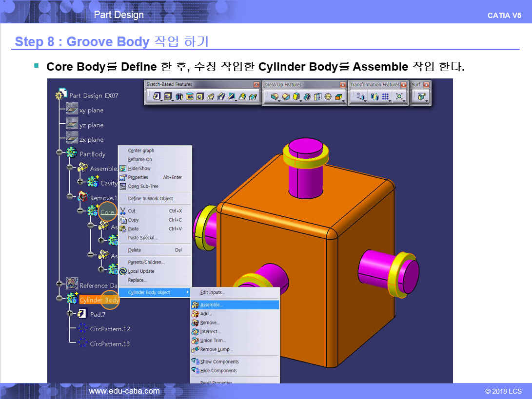The width and height of the screenshot is (532, 399).
Task: Select the Pocket tool icon
Action: point(168,97)
